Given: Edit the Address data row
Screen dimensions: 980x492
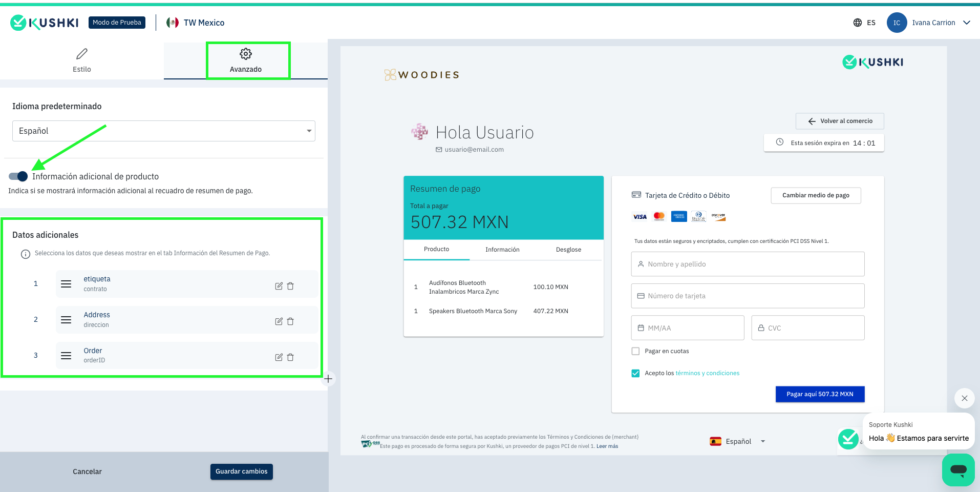Looking at the screenshot, I should (279, 321).
